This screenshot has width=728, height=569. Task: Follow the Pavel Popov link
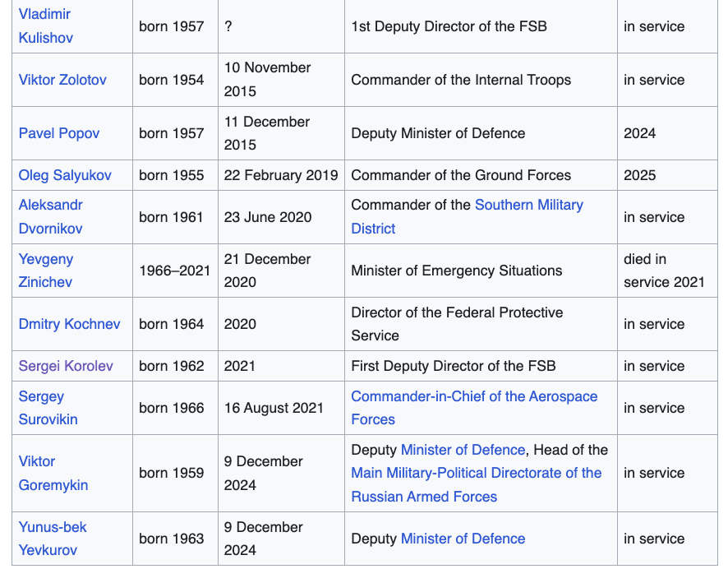59,133
